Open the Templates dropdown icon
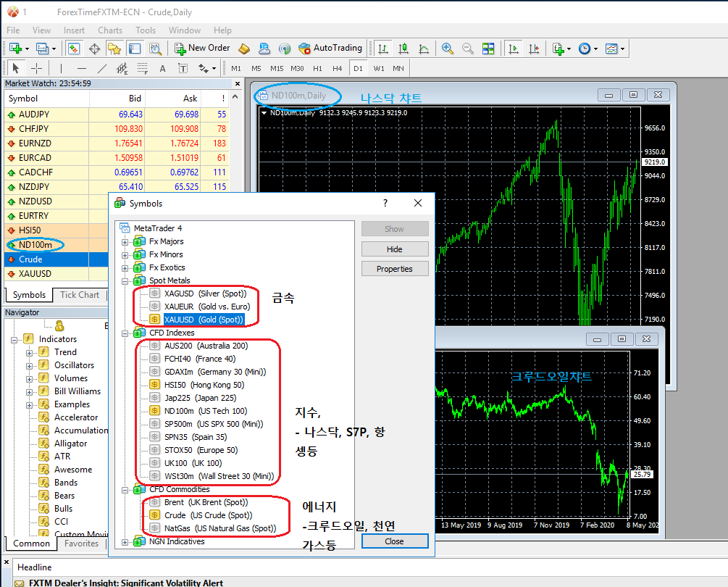Screen dimensions: 728x587 pyautogui.click(x=615, y=49)
